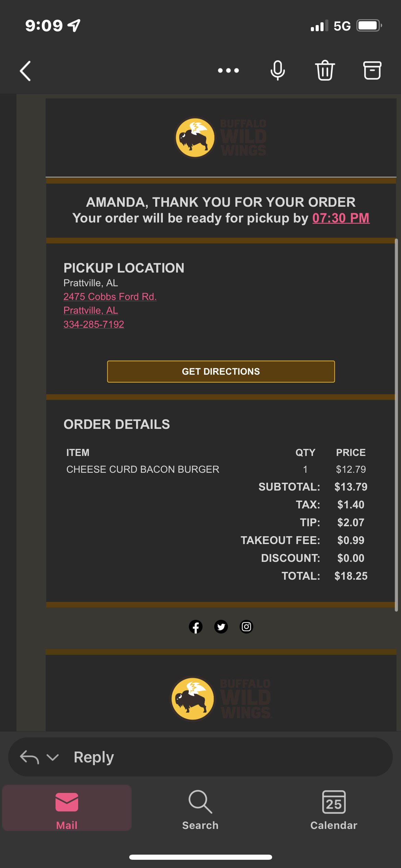Click the email vertical scrollbar
This screenshot has height=868, width=401.
click(x=396, y=425)
